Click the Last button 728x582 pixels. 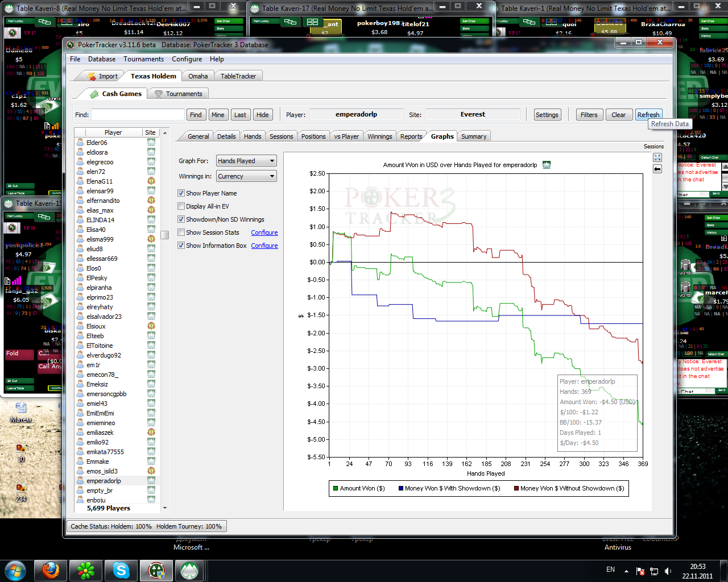click(x=240, y=115)
